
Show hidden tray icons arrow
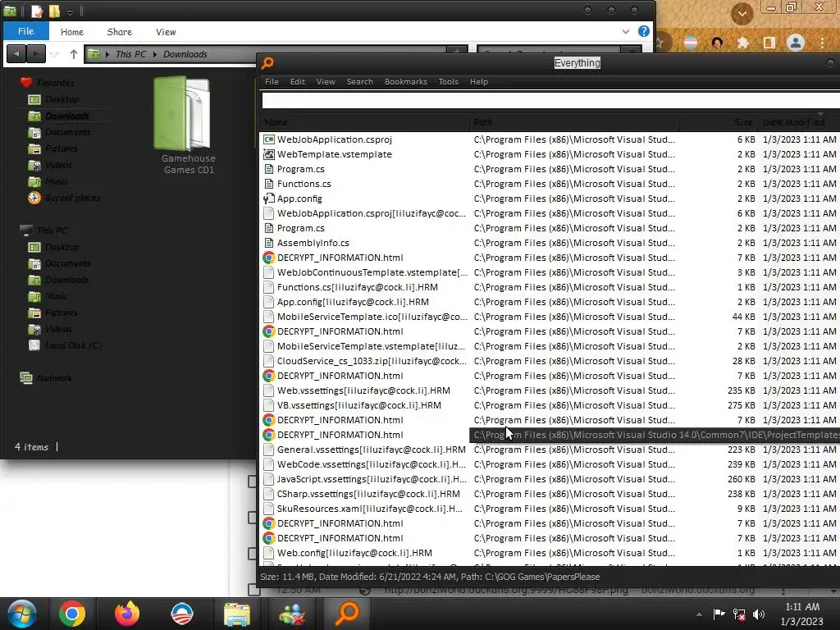pyautogui.click(x=699, y=614)
